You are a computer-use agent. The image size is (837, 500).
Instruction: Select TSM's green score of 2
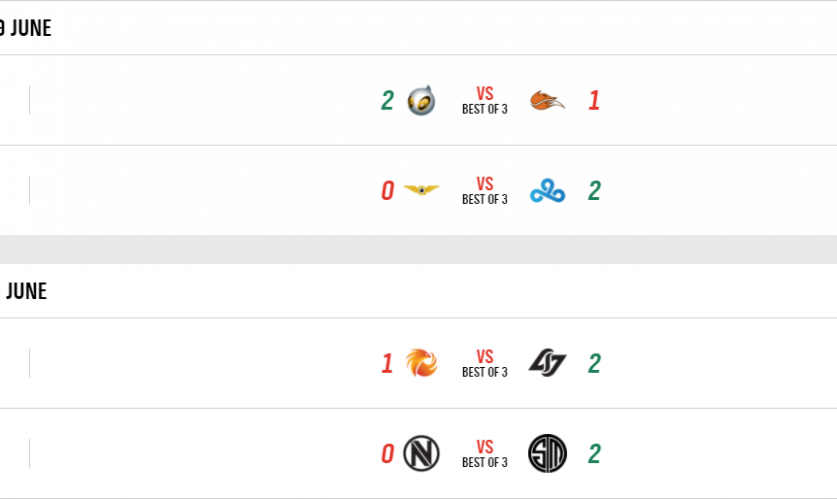[x=594, y=454]
